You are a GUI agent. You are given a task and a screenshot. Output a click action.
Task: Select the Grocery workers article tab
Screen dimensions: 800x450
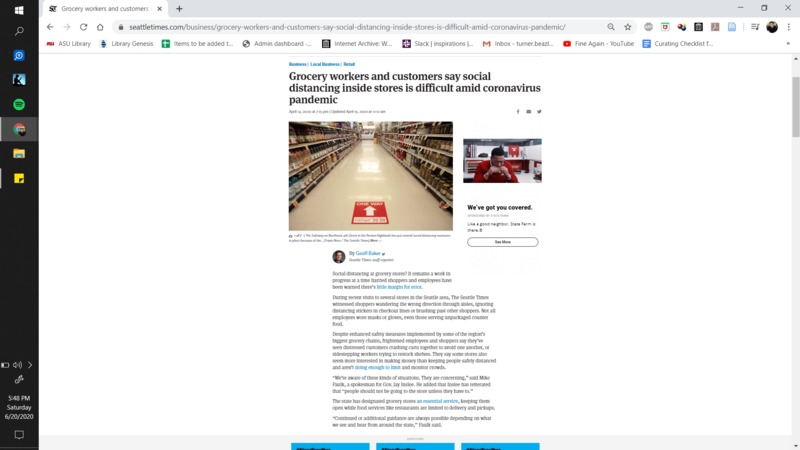[x=105, y=9]
